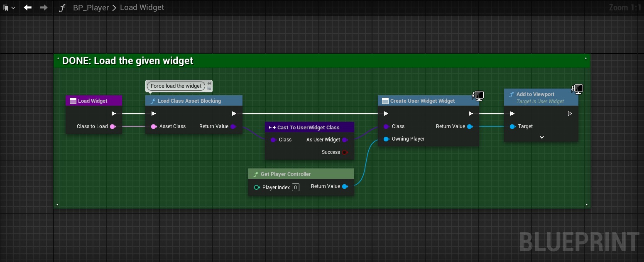The image size is (644, 262).
Task: Click the Class pin on Create User Widget
Action: point(387,126)
